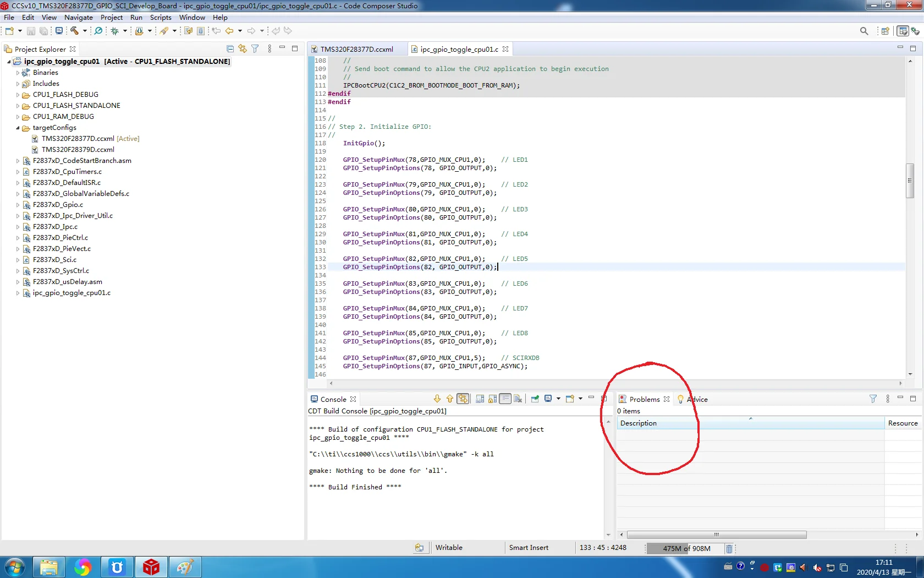This screenshot has height=578, width=924.
Task: Select the Advice tab
Action: coord(692,399)
